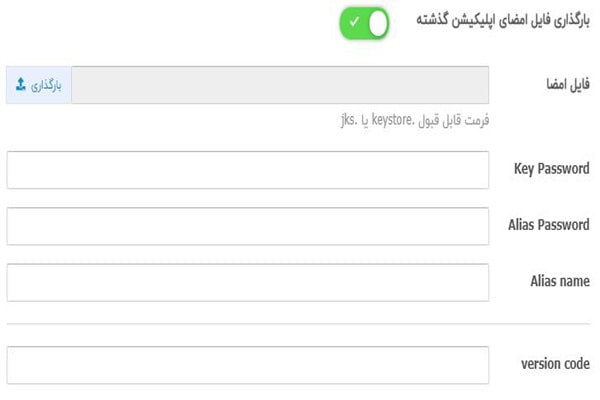Click the upload arrow icon beside بارگذاری
The image size is (600, 400).
click(20, 86)
